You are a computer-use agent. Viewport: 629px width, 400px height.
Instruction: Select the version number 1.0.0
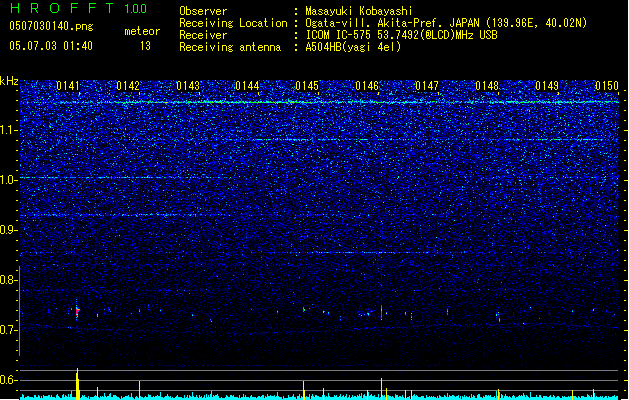(x=136, y=9)
